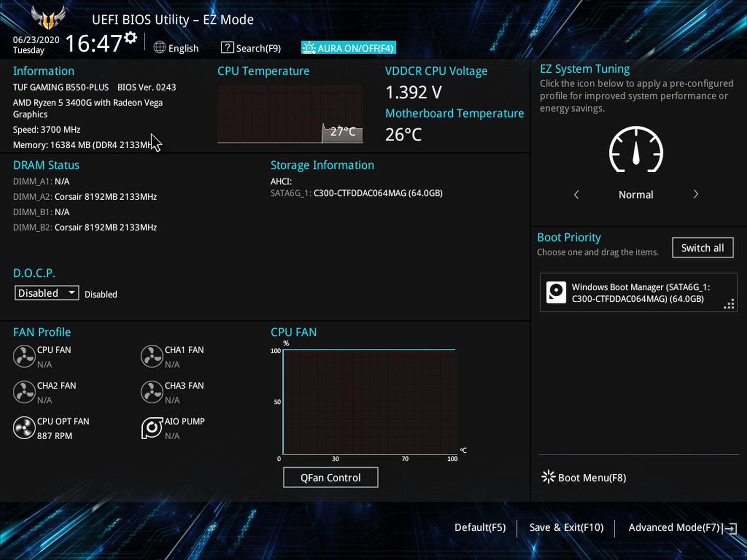Toggle AURA ON/OFF(F4) lighting
Image resolution: width=747 pixels, height=560 pixels.
click(349, 48)
